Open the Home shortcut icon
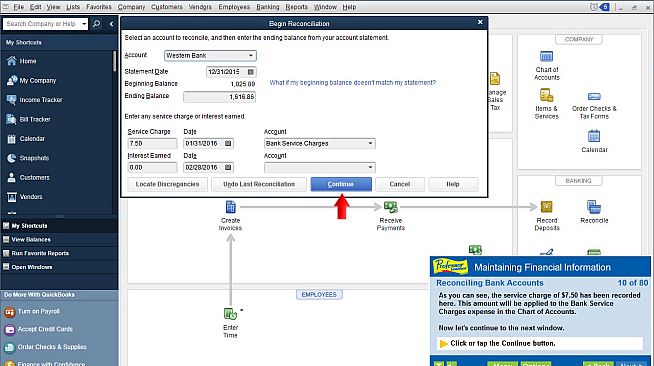The image size is (654, 366). 12,61
